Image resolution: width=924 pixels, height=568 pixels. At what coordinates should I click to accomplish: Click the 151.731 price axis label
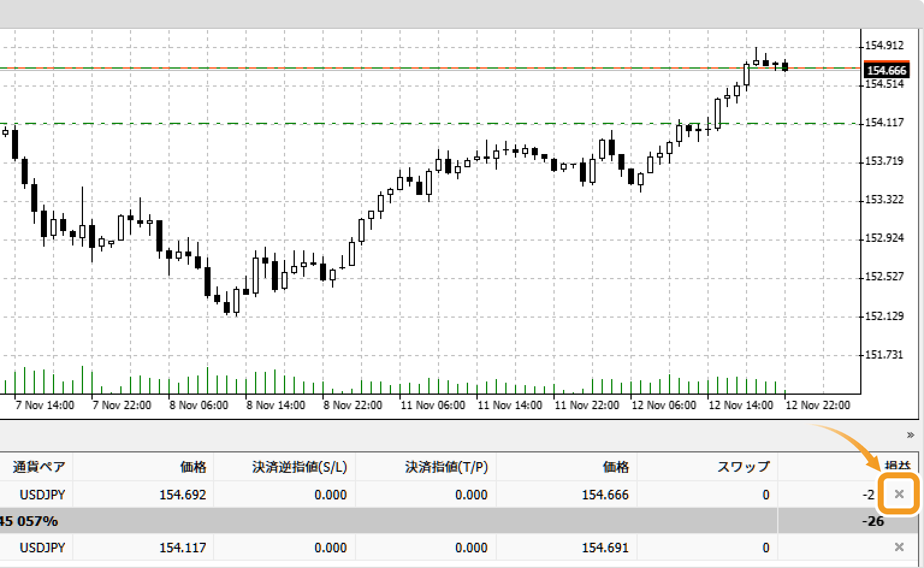[x=884, y=355]
